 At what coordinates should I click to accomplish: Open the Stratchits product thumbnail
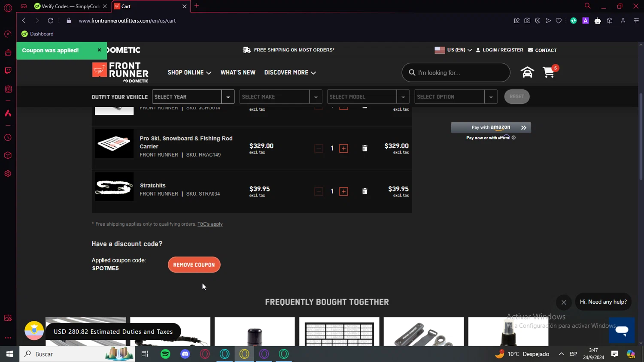(x=114, y=187)
